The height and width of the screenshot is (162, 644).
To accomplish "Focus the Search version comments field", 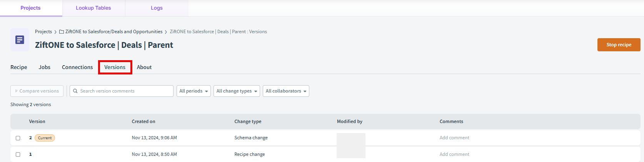I will [x=122, y=91].
